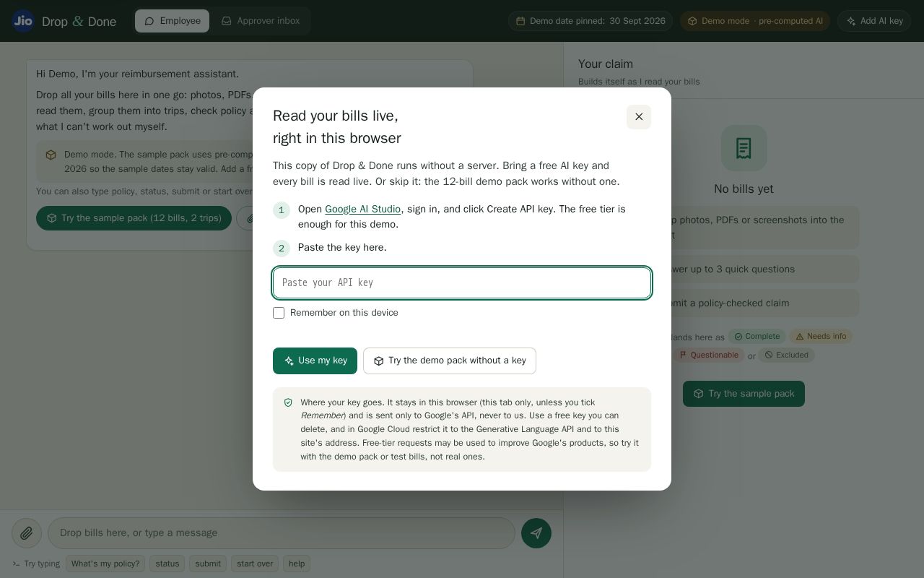Click the receipt icon above No bills yet

click(x=744, y=148)
